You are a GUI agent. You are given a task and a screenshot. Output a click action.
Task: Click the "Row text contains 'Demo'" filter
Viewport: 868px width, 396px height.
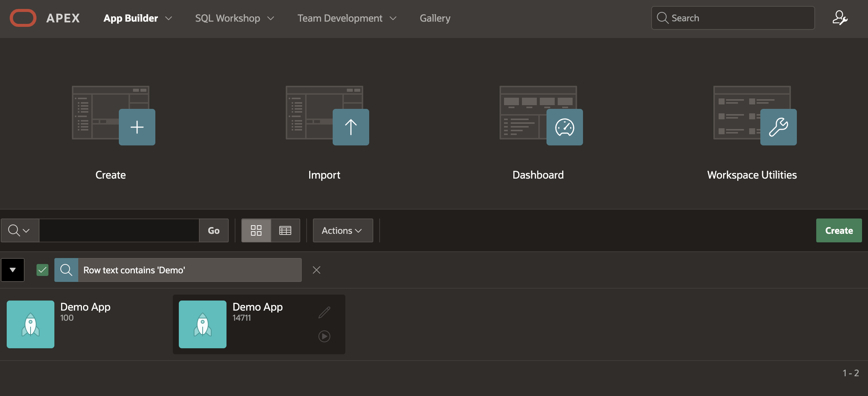coord(190,270)
